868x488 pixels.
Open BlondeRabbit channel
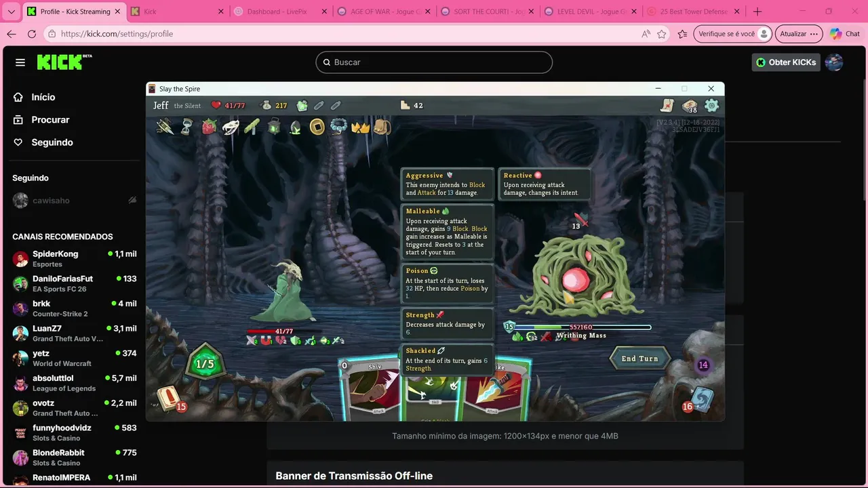[x=75, y=457]
